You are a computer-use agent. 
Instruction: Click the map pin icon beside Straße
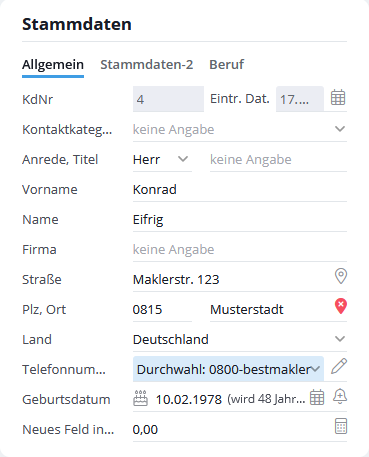341,276
